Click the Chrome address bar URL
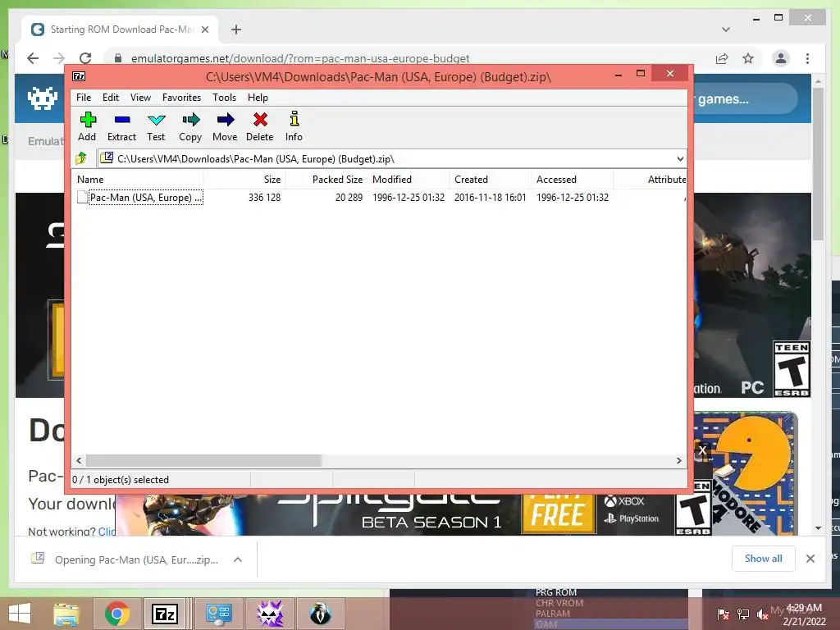The height and width of the screenshot is (630, 840). click(x=300, y=58)
